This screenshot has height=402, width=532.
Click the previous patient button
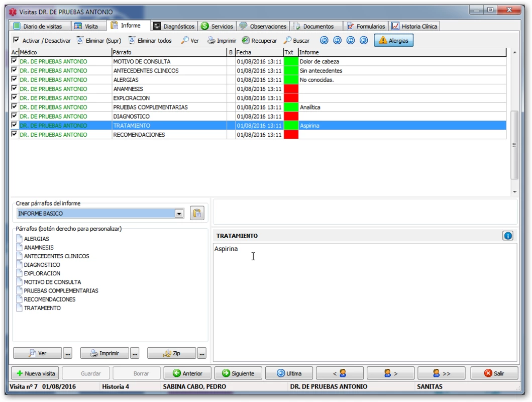click(x=340, y=373)
